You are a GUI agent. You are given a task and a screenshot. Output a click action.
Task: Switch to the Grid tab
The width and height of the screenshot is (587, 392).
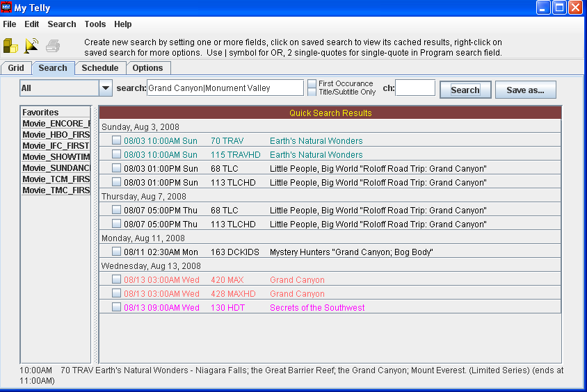[x=16, y=68]
